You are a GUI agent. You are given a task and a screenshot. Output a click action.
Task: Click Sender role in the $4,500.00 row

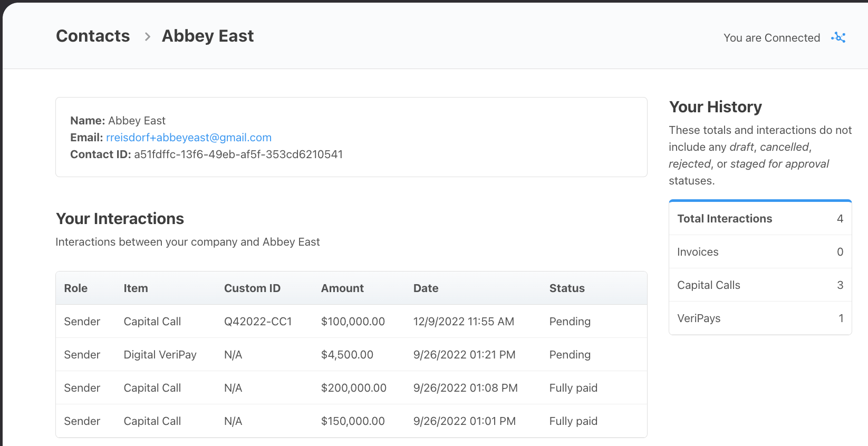pos(82,355)
